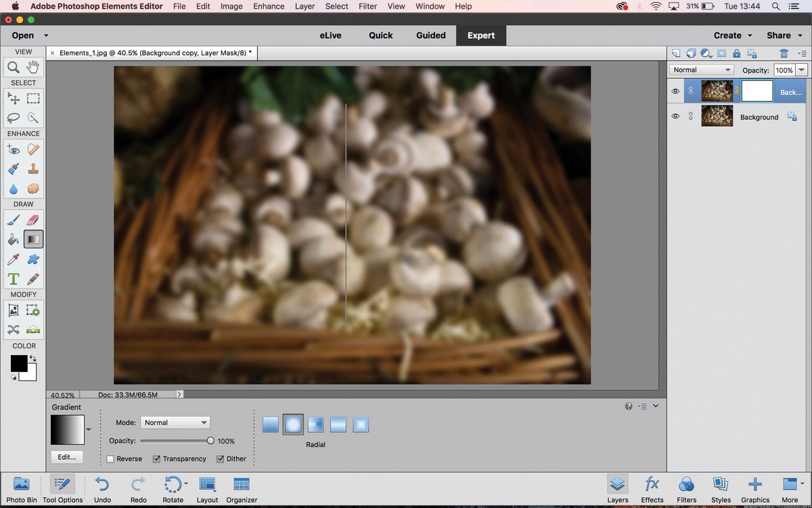Uncheck the Transparency checkbox
The height and width of the screenshot is (508, 812).
click(x=156, y=459)
